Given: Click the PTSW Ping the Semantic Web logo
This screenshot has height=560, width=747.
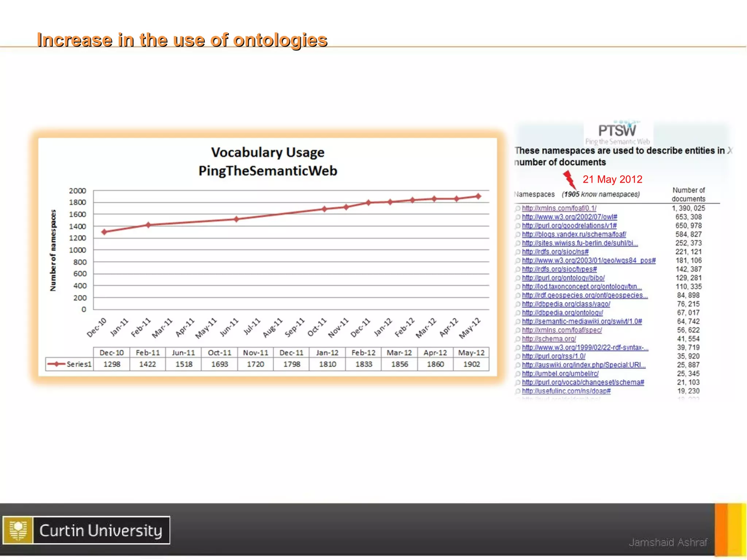Looking at the screenshot, I should 618,133.
